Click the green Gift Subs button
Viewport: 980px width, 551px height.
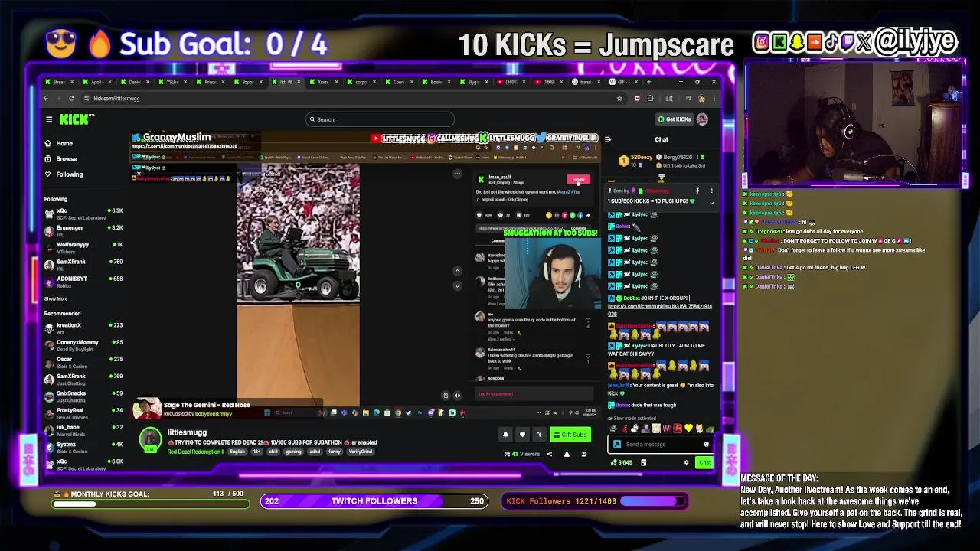(570, 435)
